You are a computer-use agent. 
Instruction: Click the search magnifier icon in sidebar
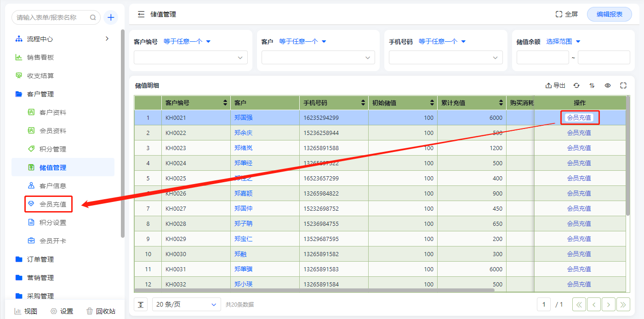point(93,18)
